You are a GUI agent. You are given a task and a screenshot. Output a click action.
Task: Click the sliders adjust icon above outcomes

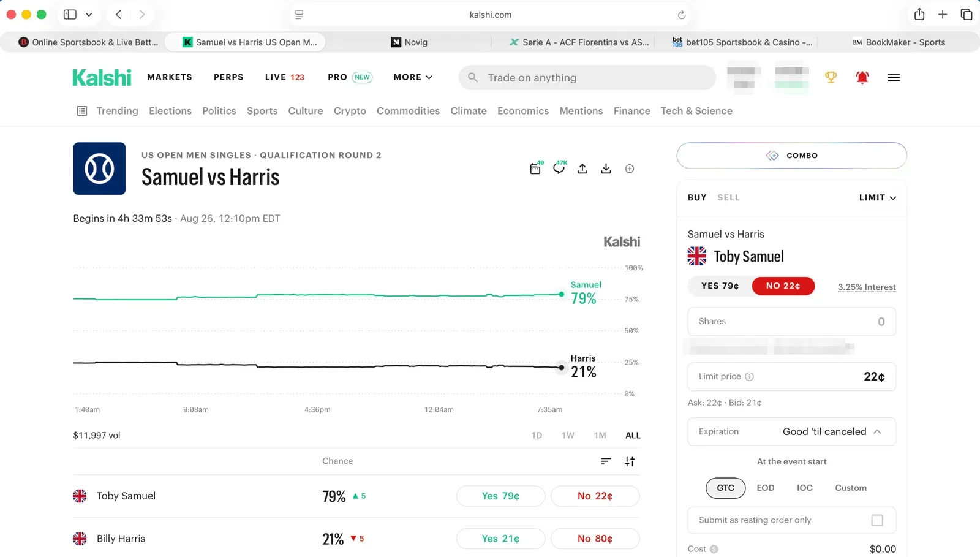click(x=630, y=461)
